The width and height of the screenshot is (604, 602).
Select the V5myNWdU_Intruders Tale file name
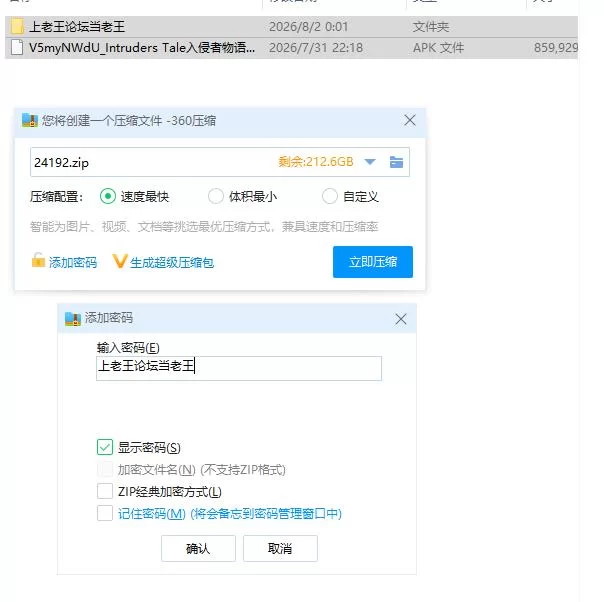click(x=142, y=48)
